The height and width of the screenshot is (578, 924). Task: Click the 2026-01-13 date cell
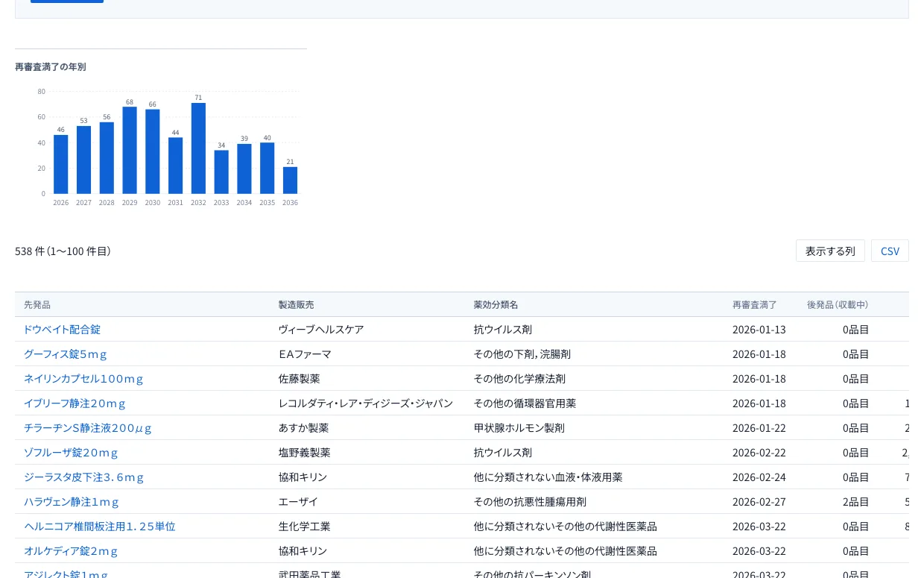(759, 329)
